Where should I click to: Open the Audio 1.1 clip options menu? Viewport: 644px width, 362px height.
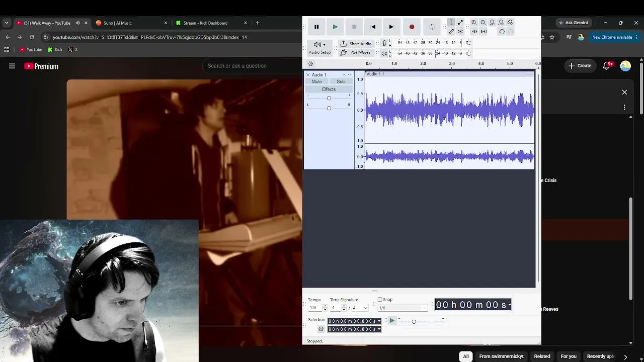528,74
